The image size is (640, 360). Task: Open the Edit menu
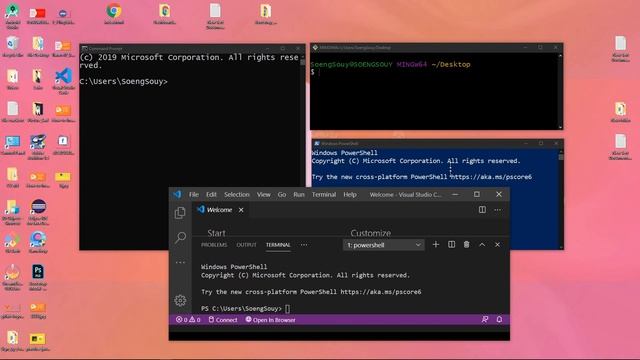tap(211, 195)
